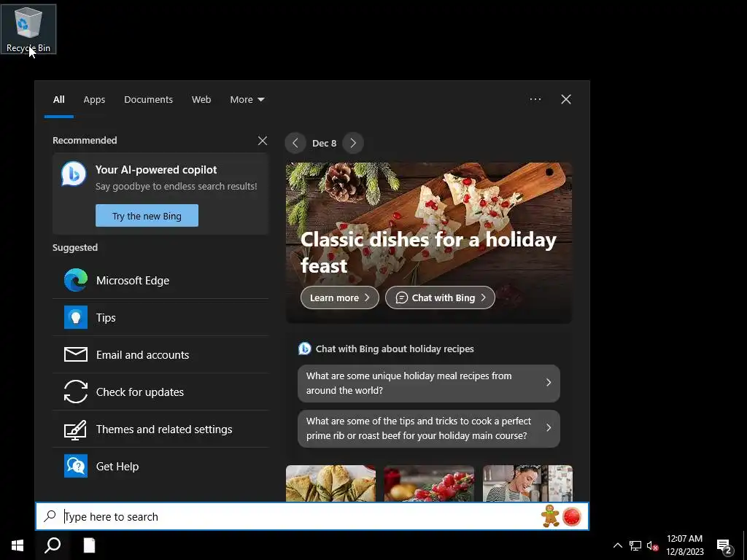Viewport: 747px width, 560px height.
Task: Open Microsoft Edge from Suggested
Action: [x=160, y=281]
